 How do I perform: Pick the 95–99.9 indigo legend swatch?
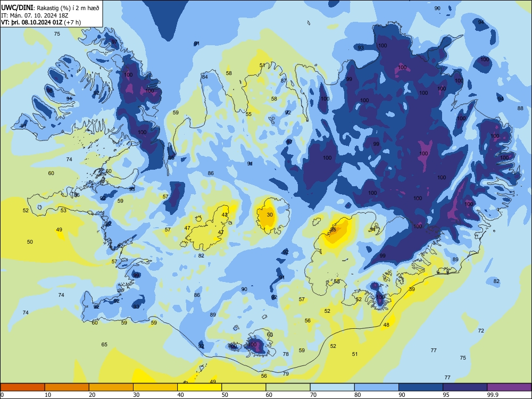coord(465,387)
